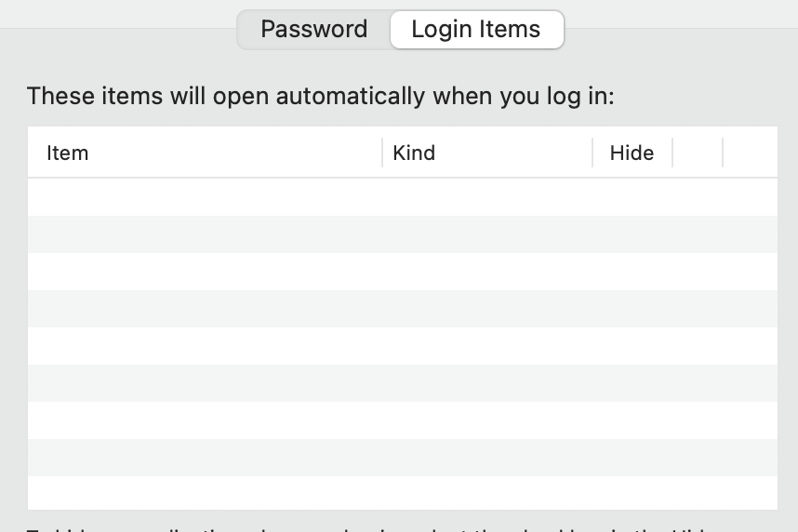
Task: Click the Kind column header
Action: [x=486, y=153]
